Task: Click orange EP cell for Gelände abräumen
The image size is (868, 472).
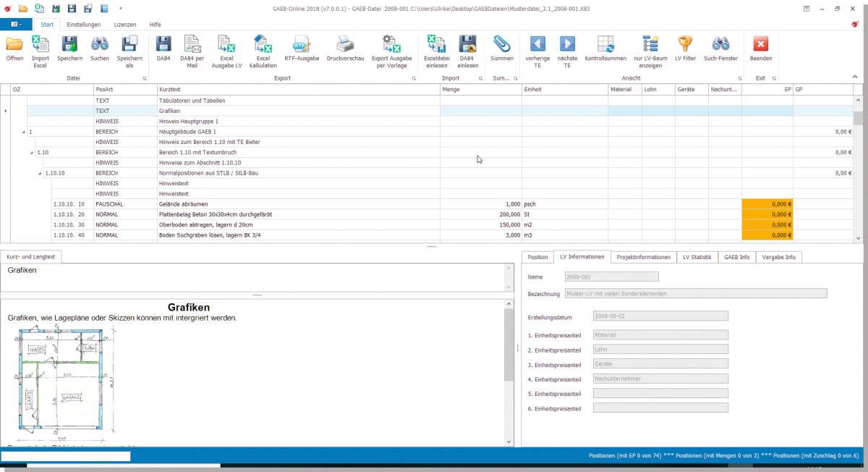Action: [x=767, y=204]
